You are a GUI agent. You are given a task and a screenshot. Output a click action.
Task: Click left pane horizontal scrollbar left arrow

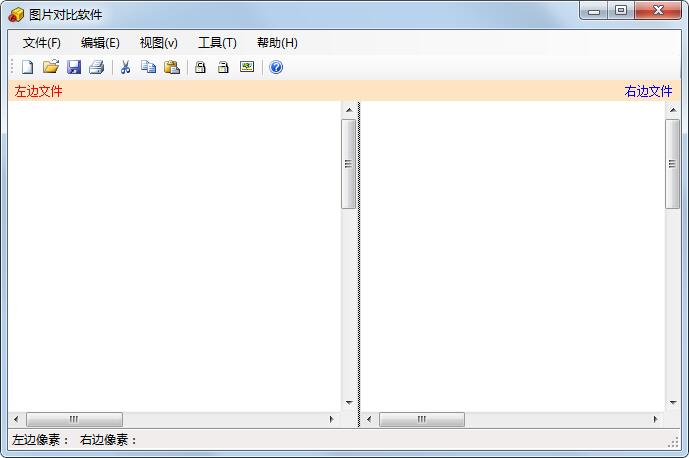point(16,419)
